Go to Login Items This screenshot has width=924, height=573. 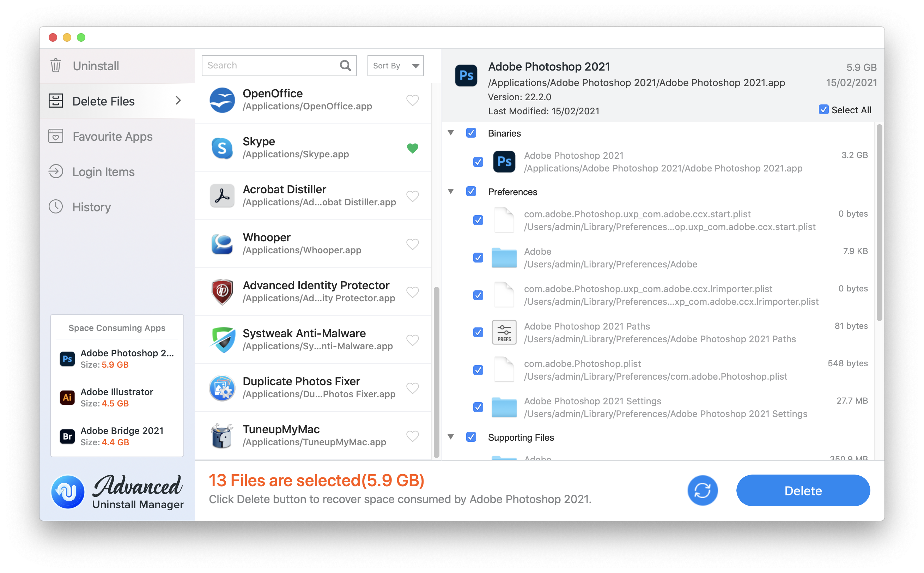[117, 171]
